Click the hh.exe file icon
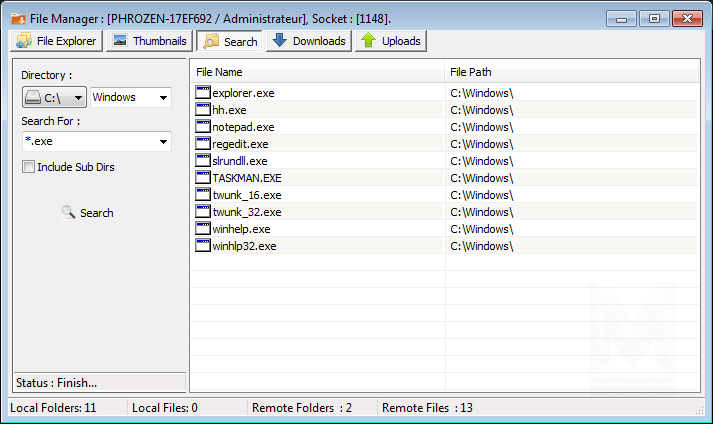The image size is (713, 424). (x=203, y=110)
